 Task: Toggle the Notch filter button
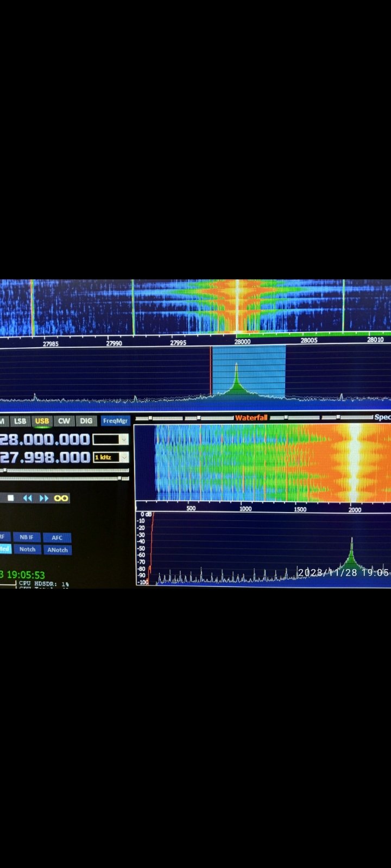point(27,550)
